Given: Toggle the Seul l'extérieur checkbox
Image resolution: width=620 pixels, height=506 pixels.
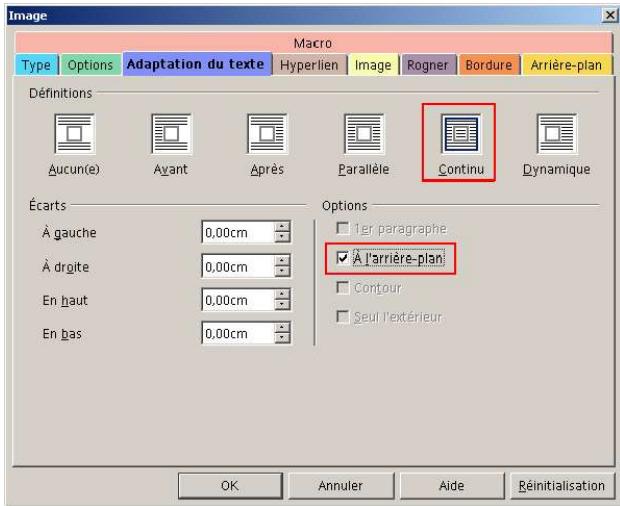Looking at the screenshot, I should (x=342, y=317).
